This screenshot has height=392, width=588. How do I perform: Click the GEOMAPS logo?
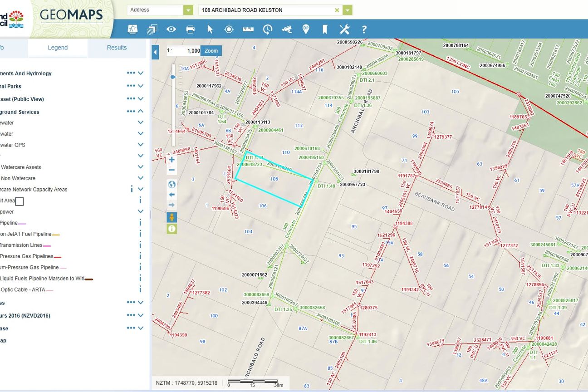point(71,15)
